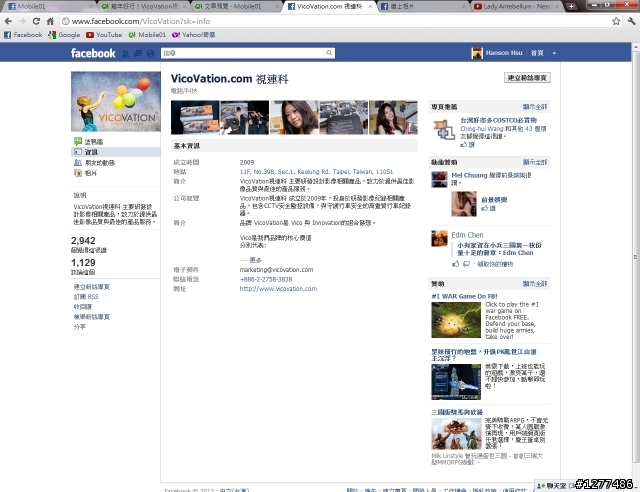The image size is (640, 492).
Task: Open Mel Chuang name link
Action: pos(469,175)
